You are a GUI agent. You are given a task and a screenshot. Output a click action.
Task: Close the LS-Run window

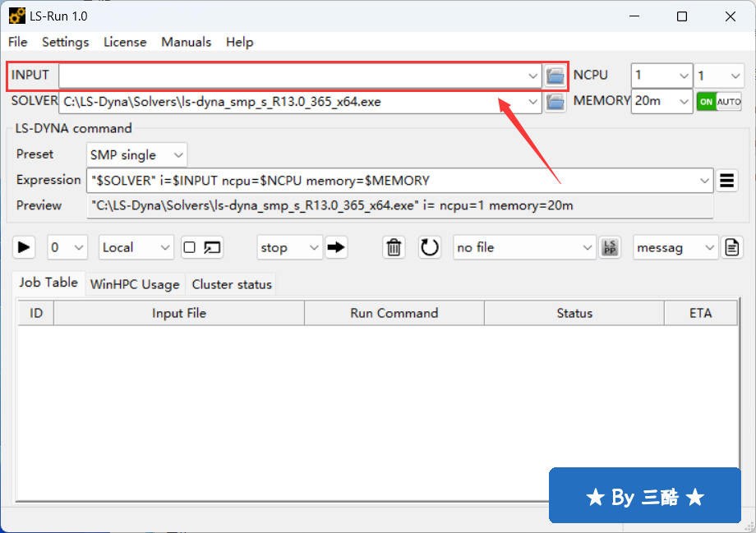(730, 16)
